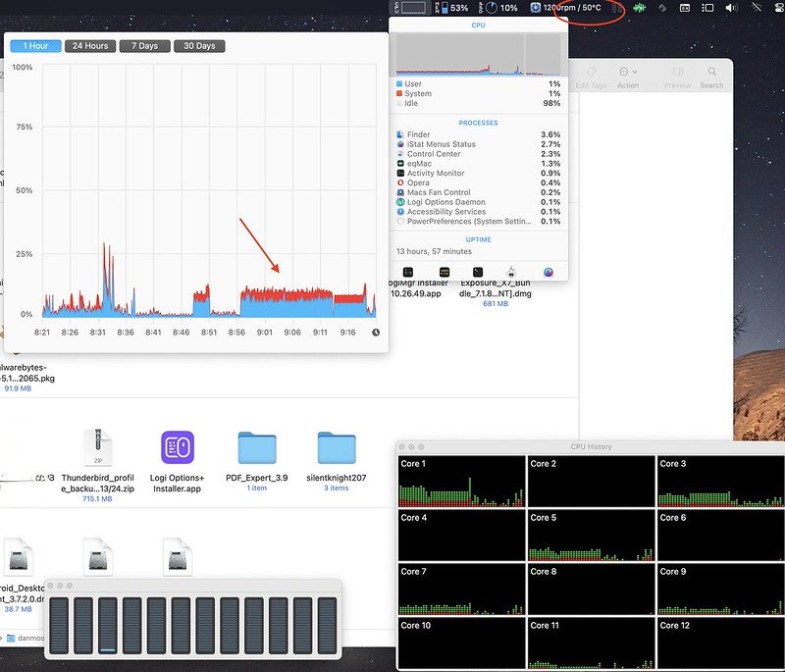
Task: Select the middle disk image file icon
Action: [x=97, y=555]
